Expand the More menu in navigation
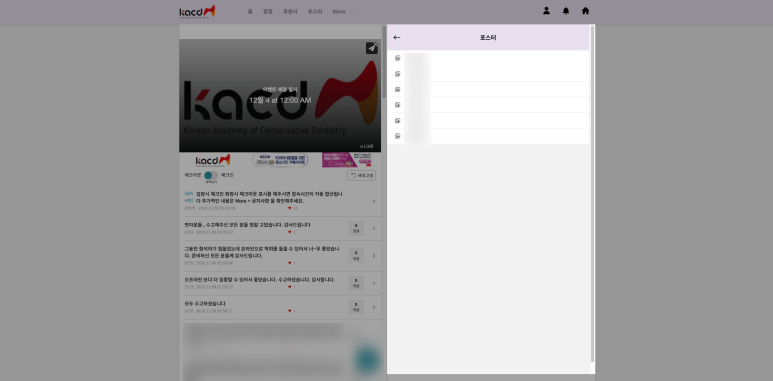Screen dimensions: 773x381 tap(342, 11)
